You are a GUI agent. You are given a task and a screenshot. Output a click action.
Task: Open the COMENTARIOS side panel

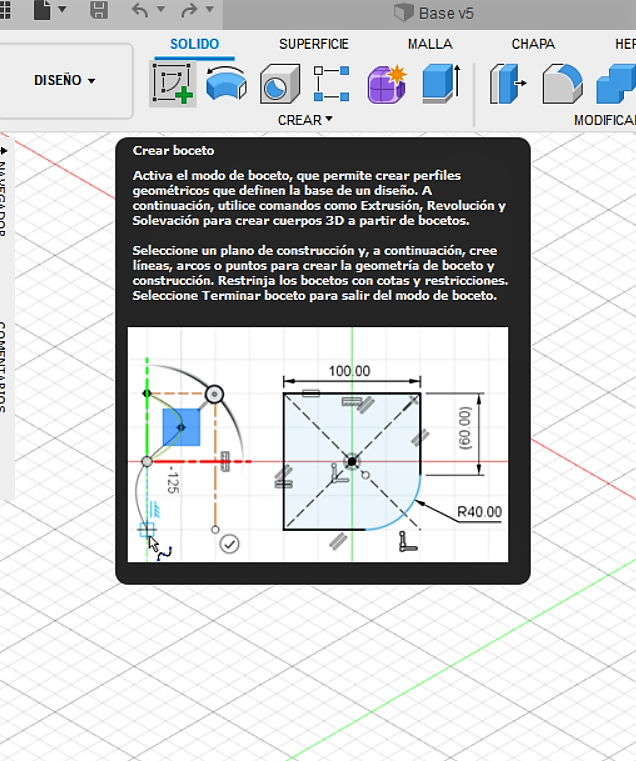(x=3, y=367)
